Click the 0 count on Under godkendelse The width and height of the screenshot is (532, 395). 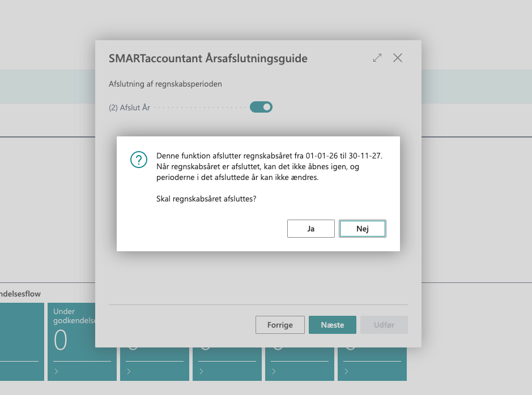pyautogui.click(x=61, y=341)
